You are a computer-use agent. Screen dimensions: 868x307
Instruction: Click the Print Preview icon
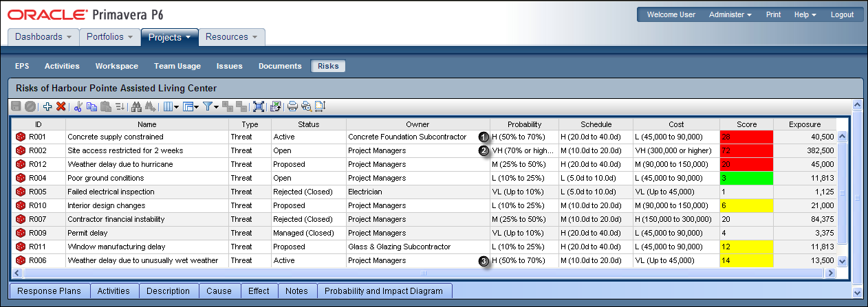(x=307, y=106)
